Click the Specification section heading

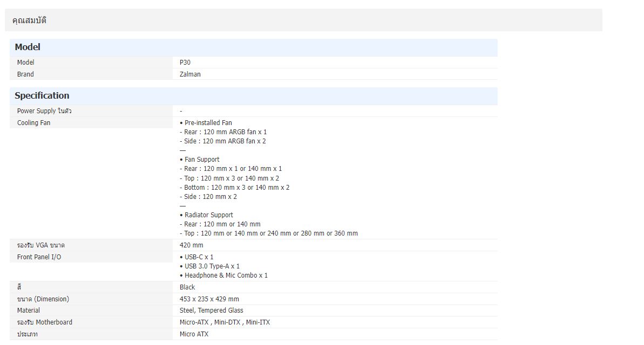[x=42, y=96]
